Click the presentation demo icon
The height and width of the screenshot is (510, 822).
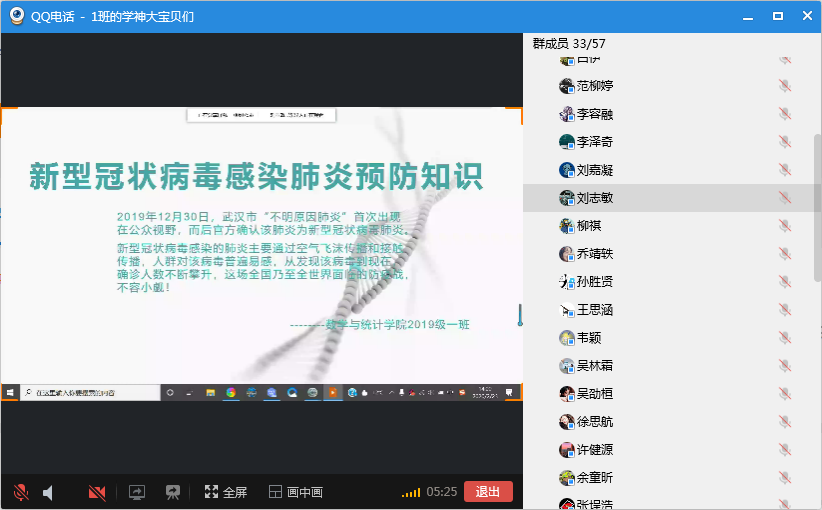pos(173,492)
